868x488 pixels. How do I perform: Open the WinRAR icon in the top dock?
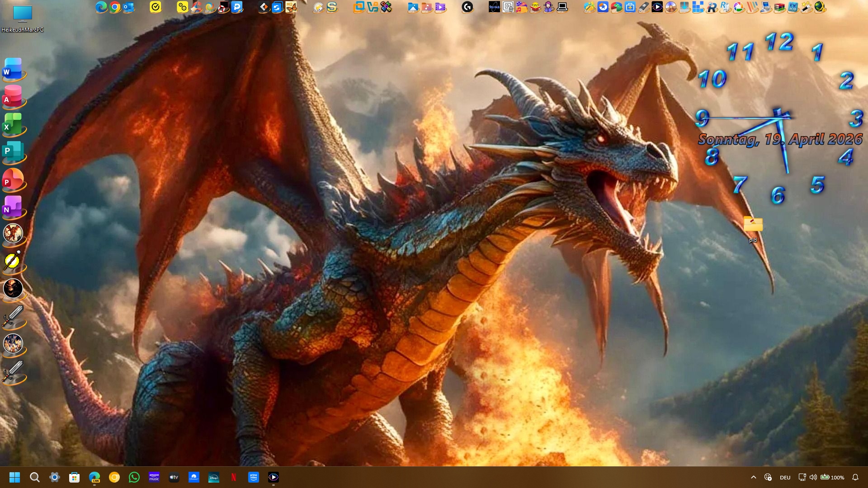pyautogui.click(x=779, y=7)
